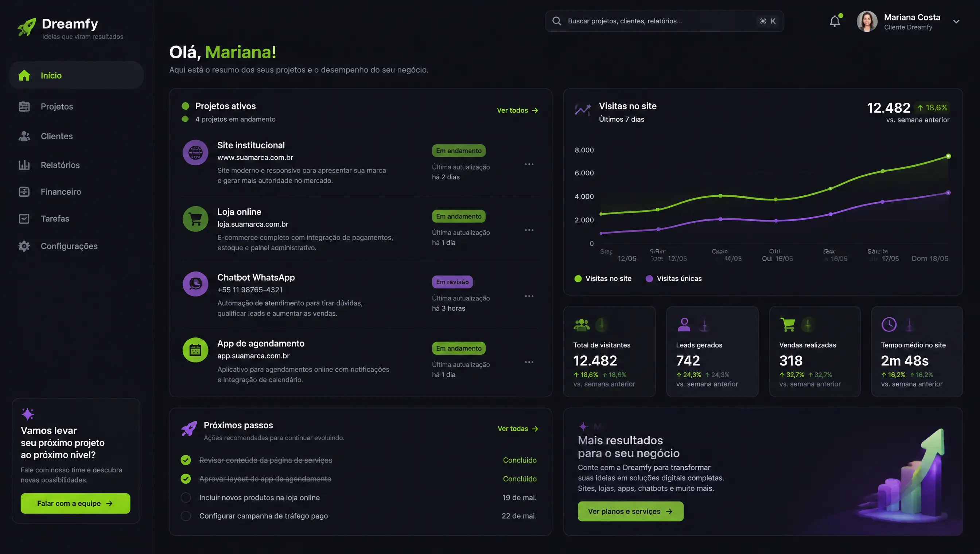Check Incluir novos produtos na loja online

[x=186, y=497]
